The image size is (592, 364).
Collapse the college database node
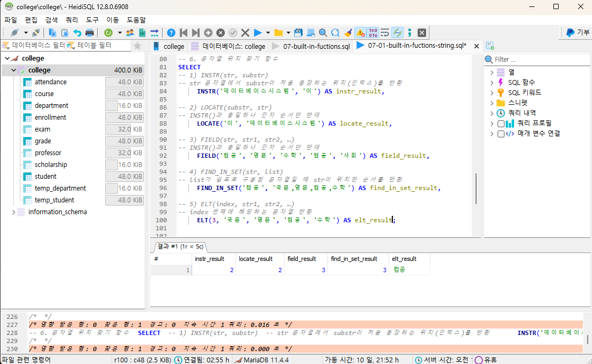click(13, 70)
